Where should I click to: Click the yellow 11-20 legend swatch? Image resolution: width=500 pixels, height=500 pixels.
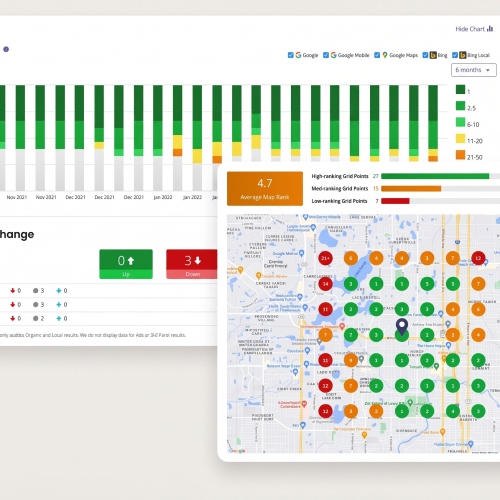click(x=460, y=139)
